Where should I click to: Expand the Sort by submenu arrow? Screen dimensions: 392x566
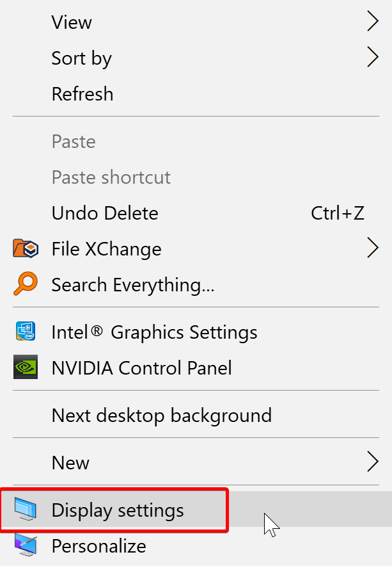[372, 58]
